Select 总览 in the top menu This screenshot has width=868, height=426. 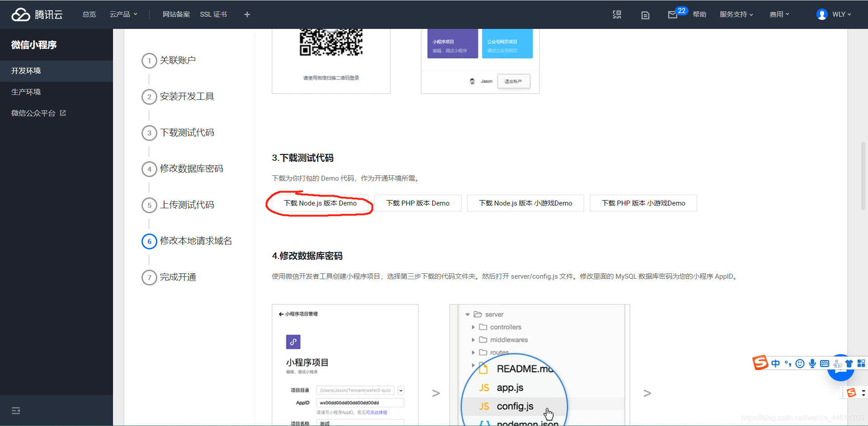tap(89, 14)
